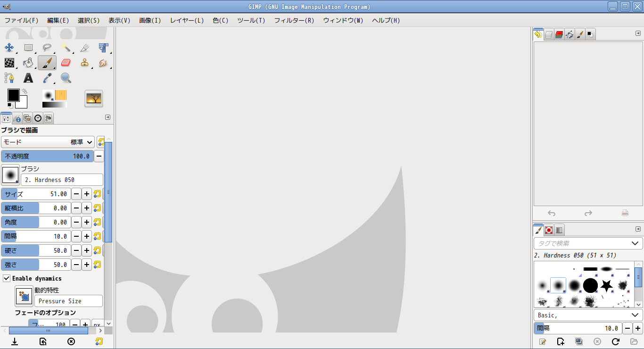
Task: Select the Color Picker eyedropper tool
Action: click(47, 78)
